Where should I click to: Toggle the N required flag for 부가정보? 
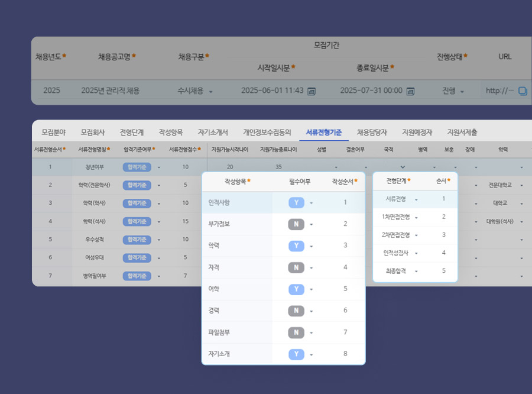click(x=296, y=224)
